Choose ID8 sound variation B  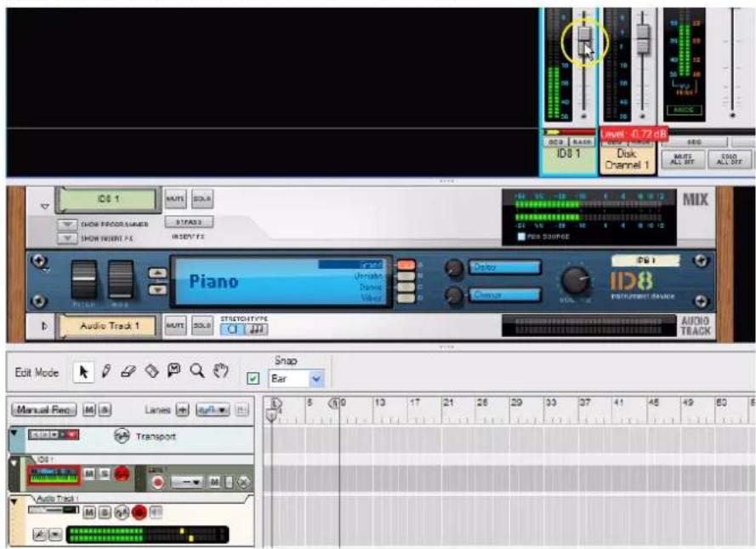pyautogui.click(x=406, y=276)
